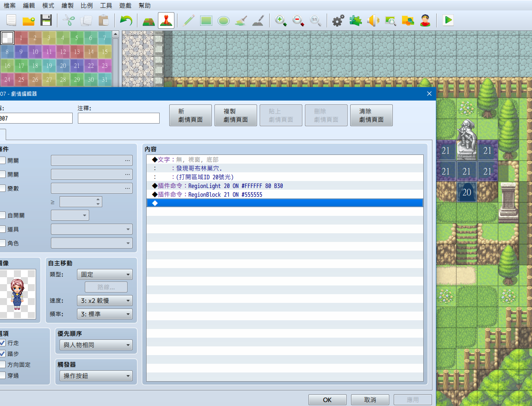
Task: Create a new project with toolbar icon
Action: tap(11, 20)
